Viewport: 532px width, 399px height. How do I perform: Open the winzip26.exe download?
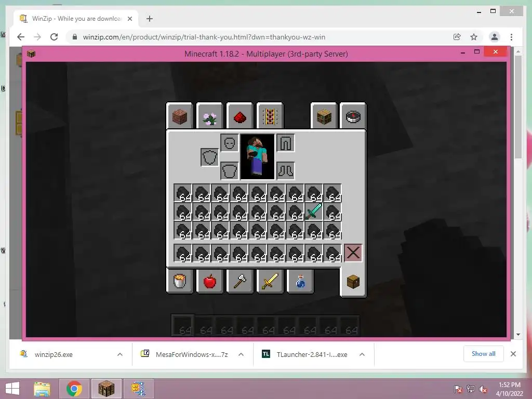click(54, 354)
